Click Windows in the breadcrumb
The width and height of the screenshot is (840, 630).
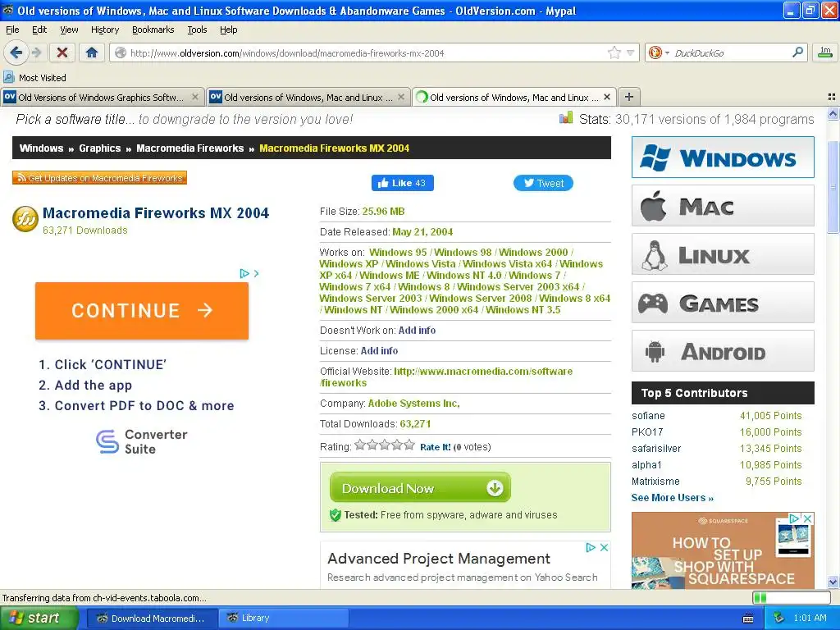41,148
